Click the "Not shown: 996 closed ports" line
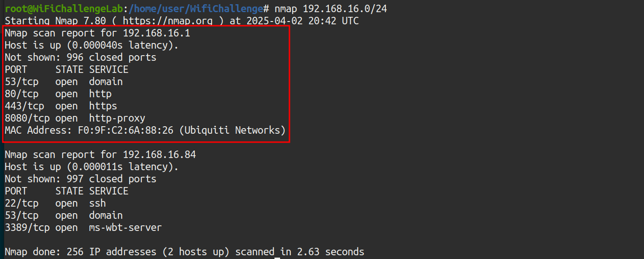 tap(81, 58)
